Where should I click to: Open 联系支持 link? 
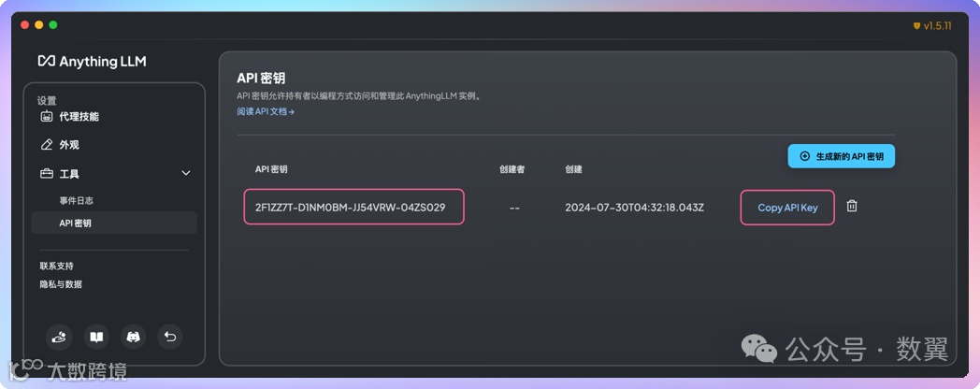point(56,267)
